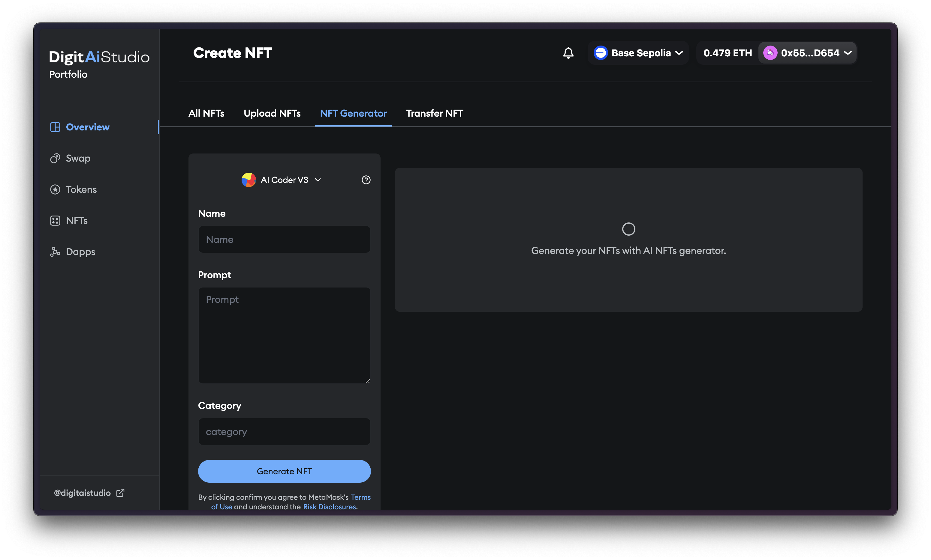Click the Overview sidebar icon

point(55,127)
